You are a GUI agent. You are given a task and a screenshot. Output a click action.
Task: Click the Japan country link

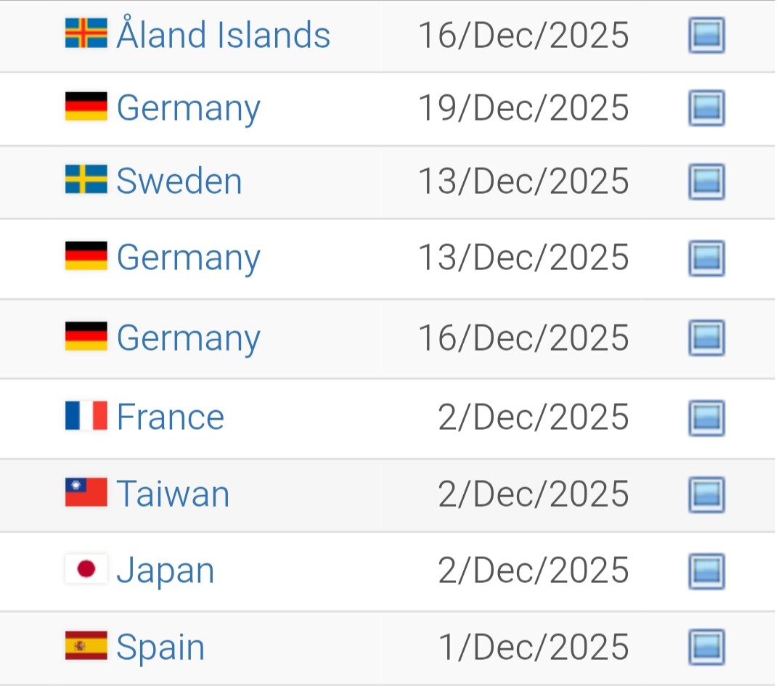coord(166,571)
